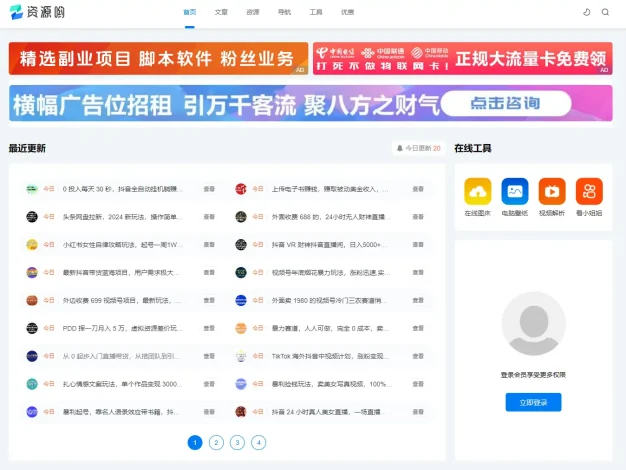Open the 视频解析 video parsing tool
The width and height of the screenshot is (626, 470).
[x=552, y=191]
